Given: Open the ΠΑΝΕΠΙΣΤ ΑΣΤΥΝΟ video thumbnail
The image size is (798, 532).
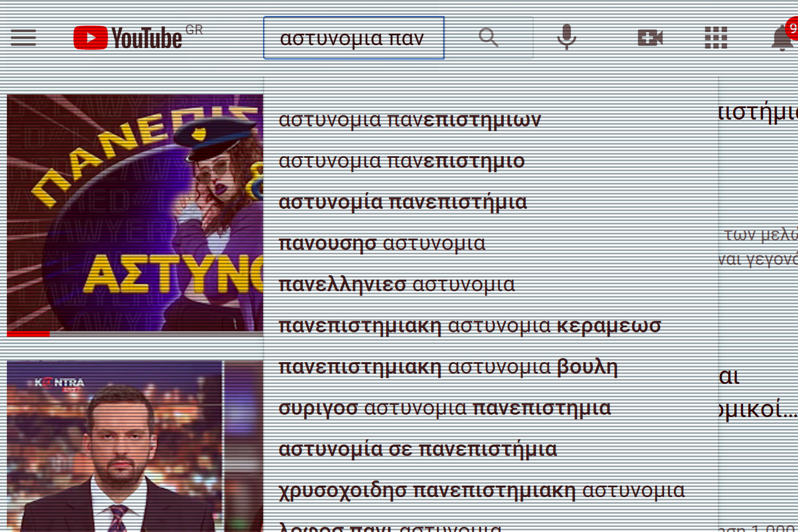Looking at the screenshot, I should click(135, 213).
